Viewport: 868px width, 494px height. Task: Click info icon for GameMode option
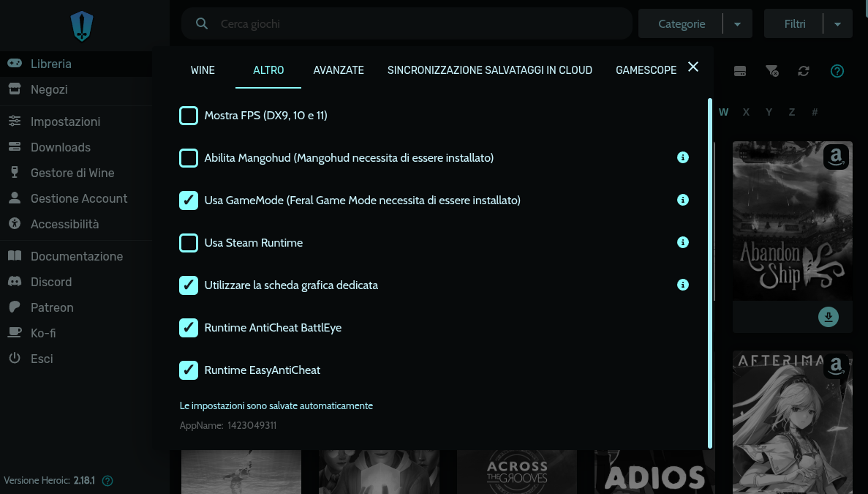tap(683, 199)
